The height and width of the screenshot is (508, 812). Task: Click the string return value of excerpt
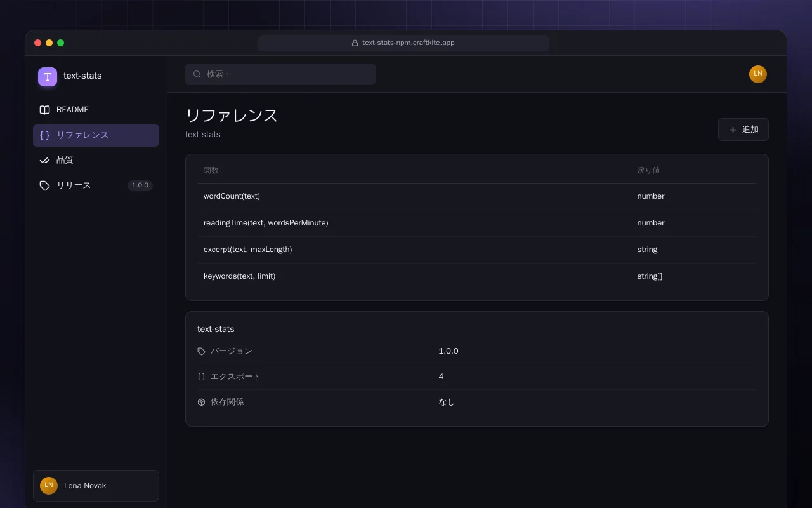click(647, 250)
